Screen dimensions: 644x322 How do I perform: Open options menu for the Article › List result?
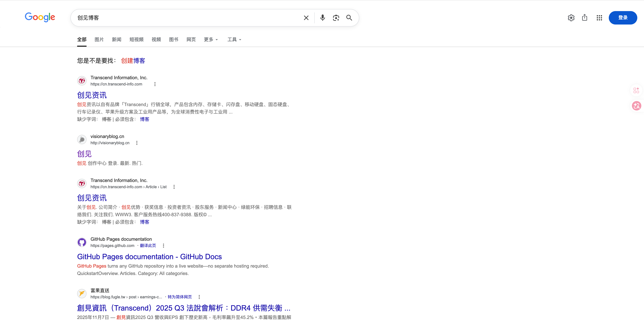pos(174,187)
